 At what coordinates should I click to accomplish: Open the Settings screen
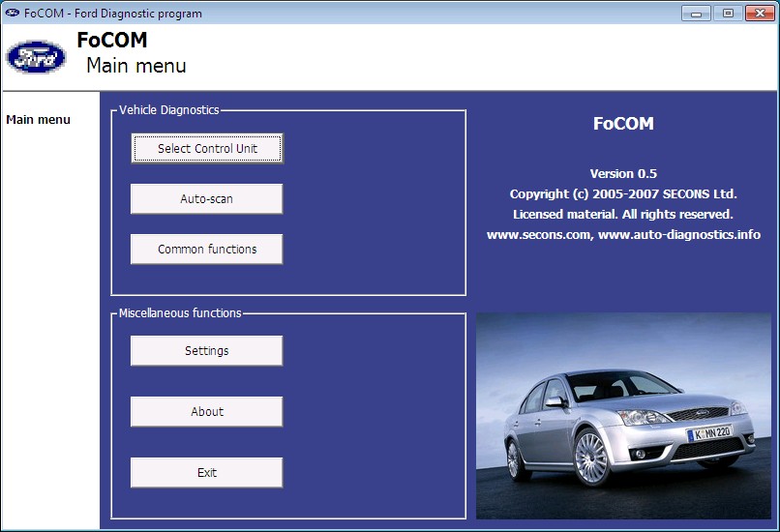(x=206, y=350)
